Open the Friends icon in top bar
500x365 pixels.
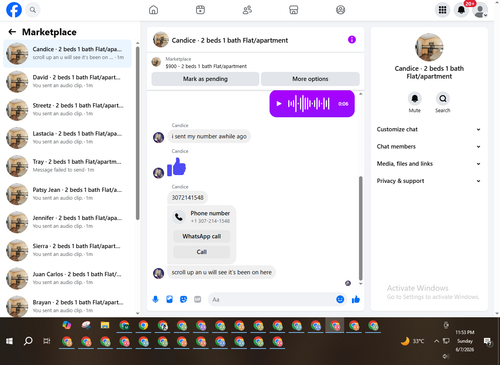coord(247,10)
